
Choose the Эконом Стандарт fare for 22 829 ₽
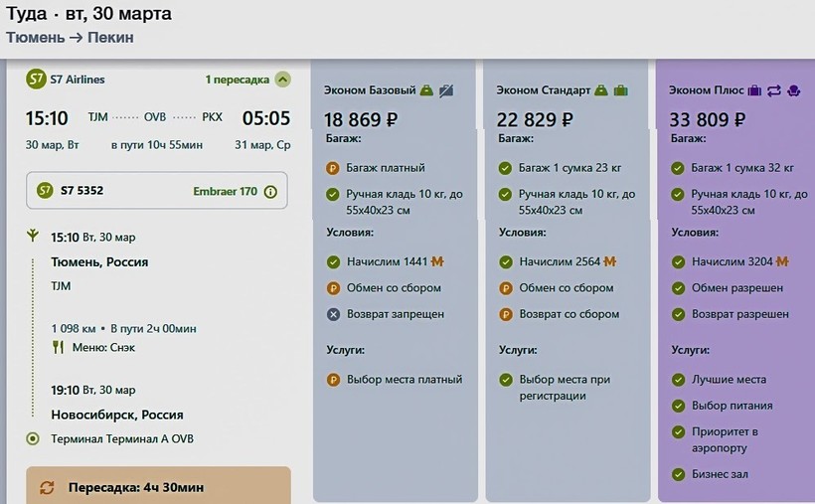click(x=535, y=120)
